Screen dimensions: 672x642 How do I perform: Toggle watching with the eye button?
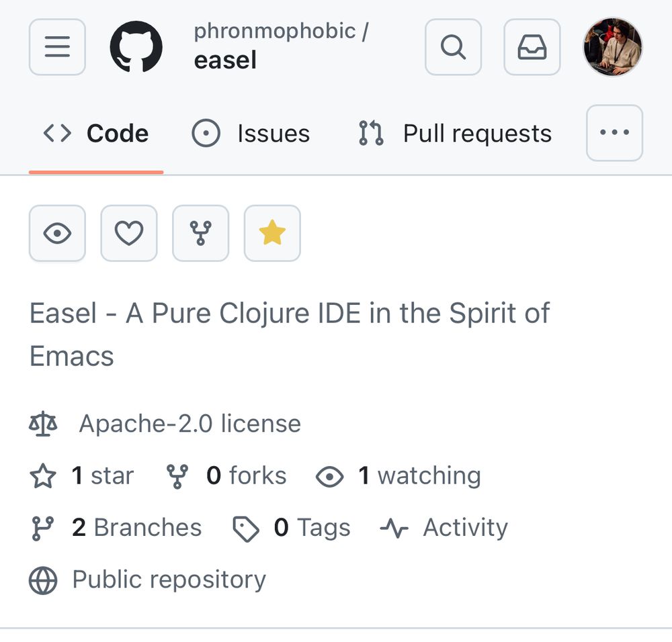pos(57,234)
